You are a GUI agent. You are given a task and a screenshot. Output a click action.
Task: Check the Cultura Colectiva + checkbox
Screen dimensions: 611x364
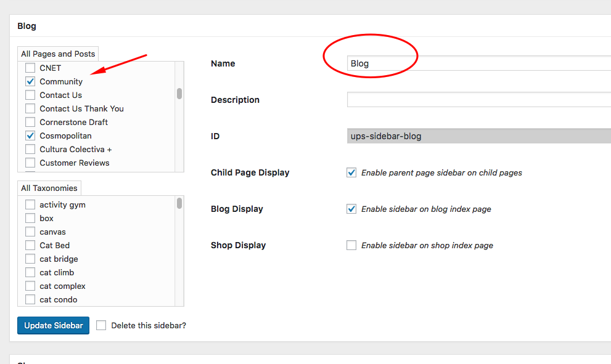point(30,149)
